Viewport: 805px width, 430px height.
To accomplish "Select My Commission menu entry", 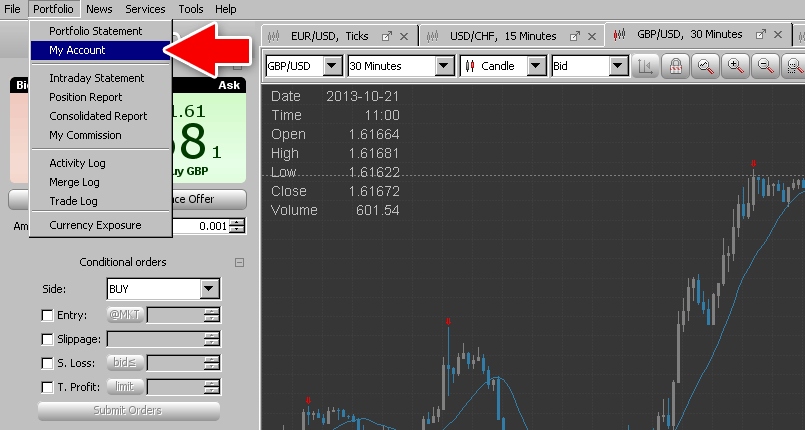I will pos(101,135).
